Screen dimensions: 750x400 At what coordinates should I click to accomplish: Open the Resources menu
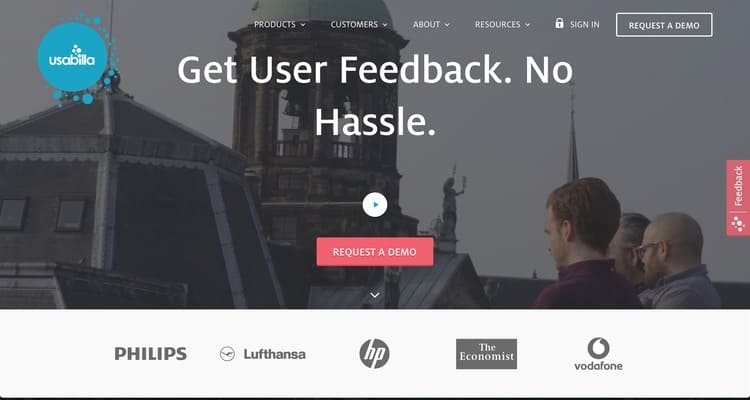(x=502, y=24)
